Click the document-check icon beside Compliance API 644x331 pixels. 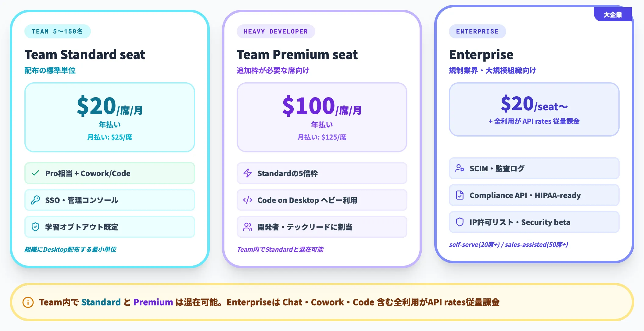pyautogui.click(x=460, y=195)
